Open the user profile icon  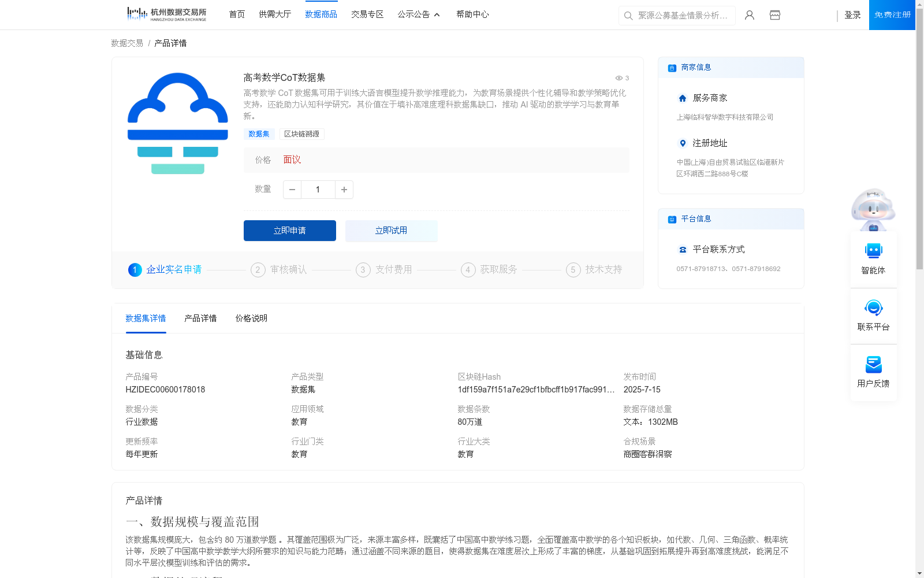pos(750,15)
